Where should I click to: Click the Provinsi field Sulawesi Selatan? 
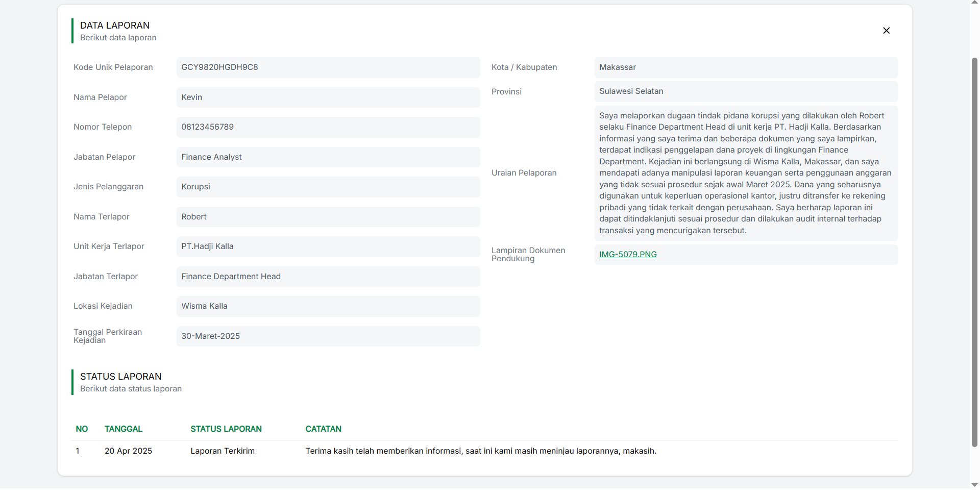pyautogui.click(x=745, y=91)
